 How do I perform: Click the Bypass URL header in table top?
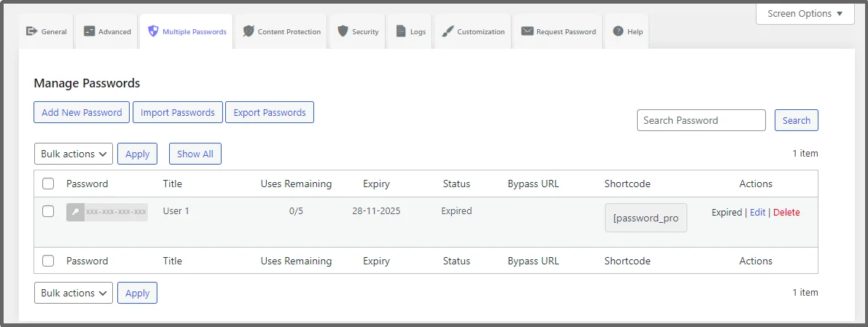click(533, 184)
